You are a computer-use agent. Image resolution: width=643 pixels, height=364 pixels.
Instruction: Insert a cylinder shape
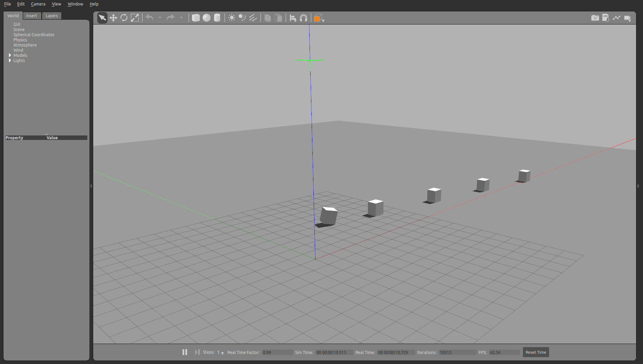pyautogui.click(x=217, y=18)
